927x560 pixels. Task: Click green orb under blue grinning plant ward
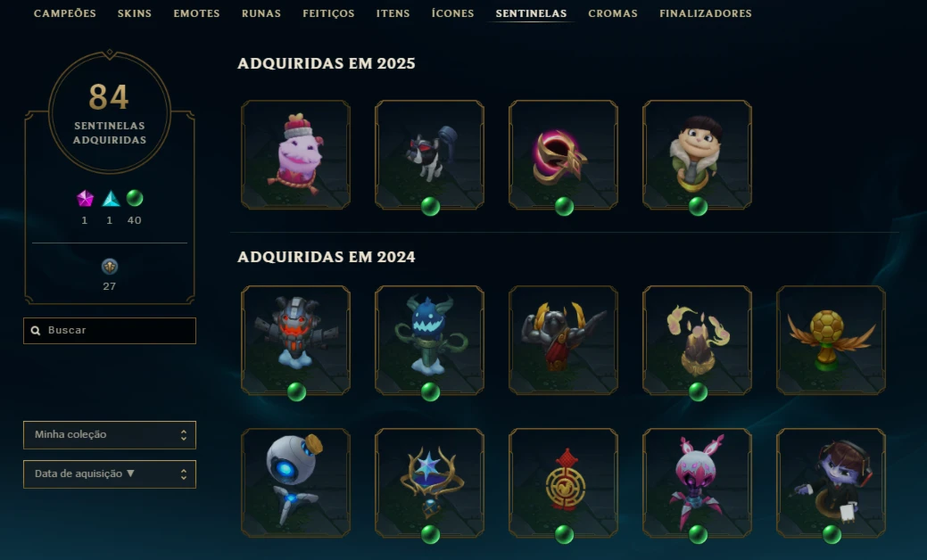430,391
